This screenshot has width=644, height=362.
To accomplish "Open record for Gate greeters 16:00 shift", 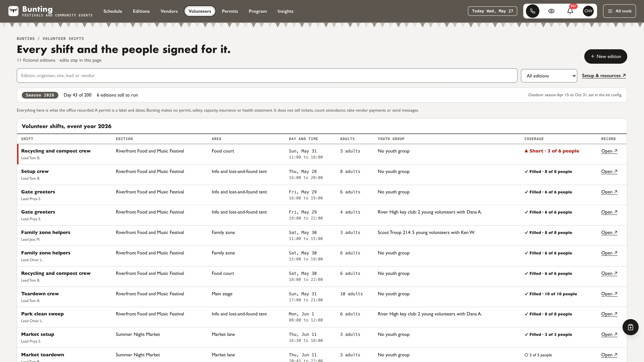I will pos(609,192).
